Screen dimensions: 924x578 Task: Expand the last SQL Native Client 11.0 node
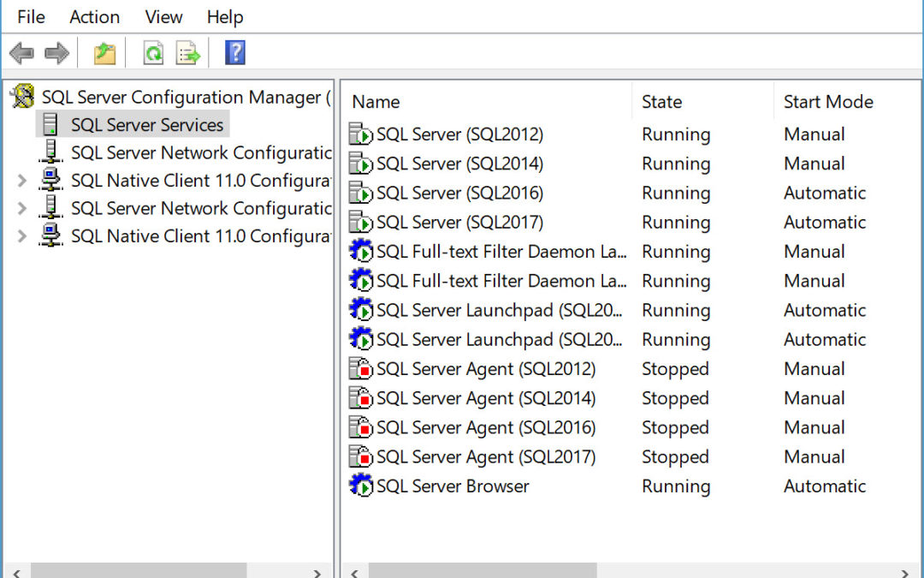coord(22,235)
